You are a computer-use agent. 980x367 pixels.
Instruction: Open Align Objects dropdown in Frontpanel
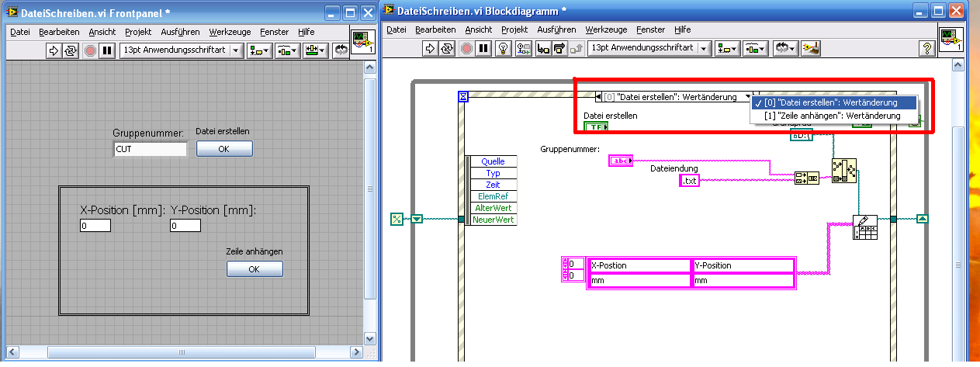coord(260,50)
